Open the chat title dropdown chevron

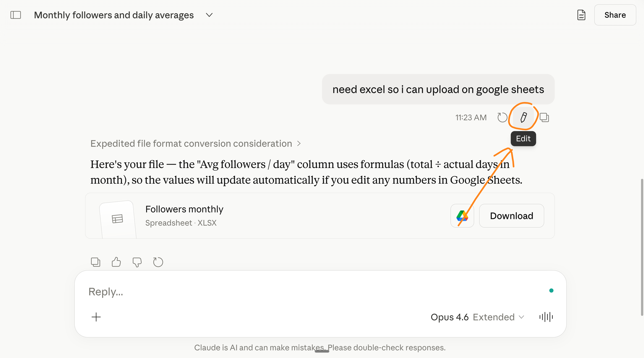tap(209, 15)
